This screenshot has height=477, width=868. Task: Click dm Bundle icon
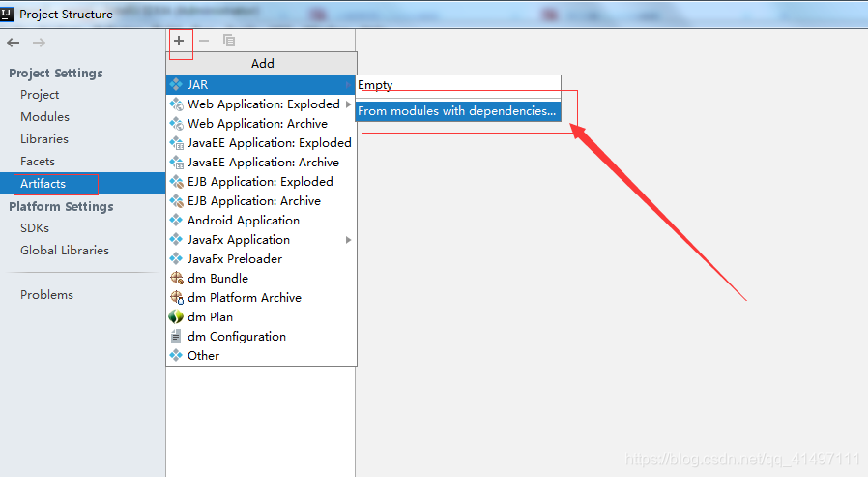pyautogui.click(x=176, y=278)
